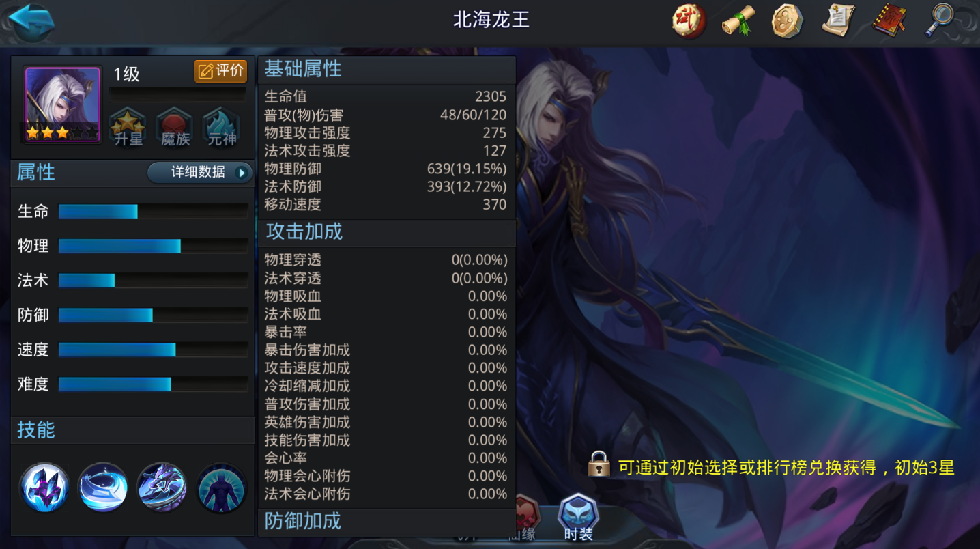Tap the 魔族 faction badge

175,127
